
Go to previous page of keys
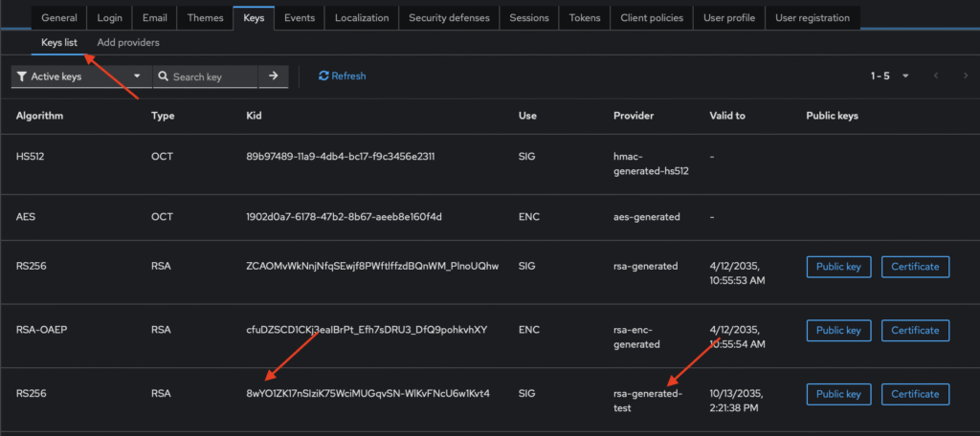[x=936, y=76]
